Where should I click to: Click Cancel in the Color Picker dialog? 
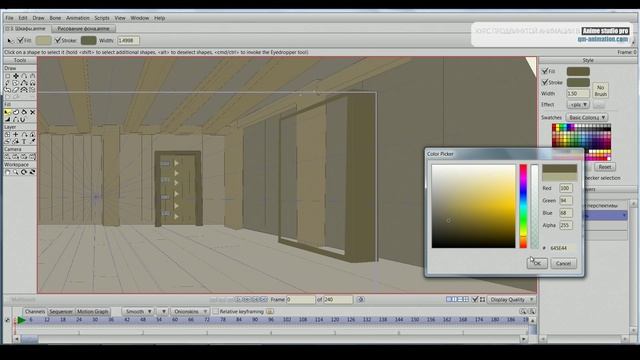coord(563,263)
